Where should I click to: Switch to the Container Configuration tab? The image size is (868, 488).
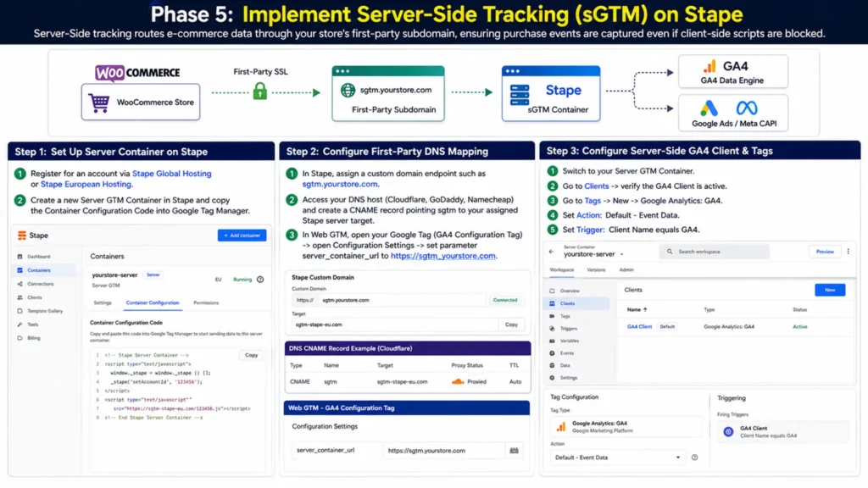tap(153, 303)
